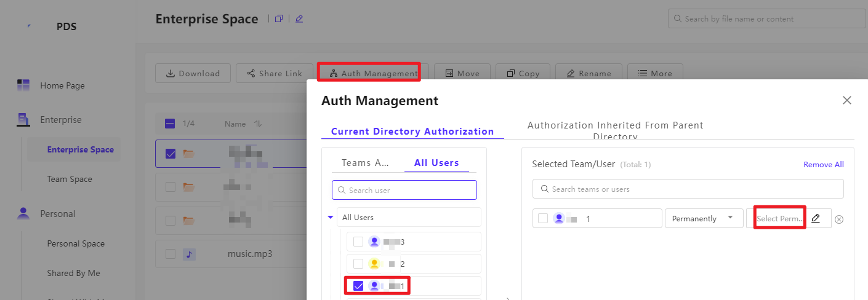Click the yellow avatar of user ending in 2
The height and width of the screenshot is (300, 868).
point(374,264)
